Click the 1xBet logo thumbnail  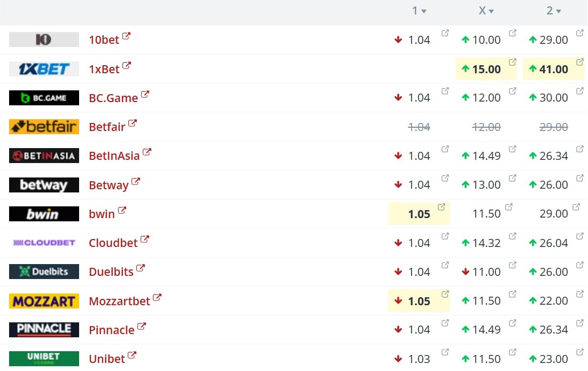[44, 68]
